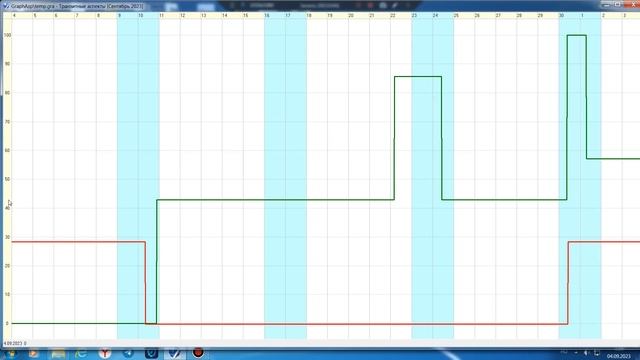Open the volume control in system tray
640x360 pixels.
(x=586, y=353)
